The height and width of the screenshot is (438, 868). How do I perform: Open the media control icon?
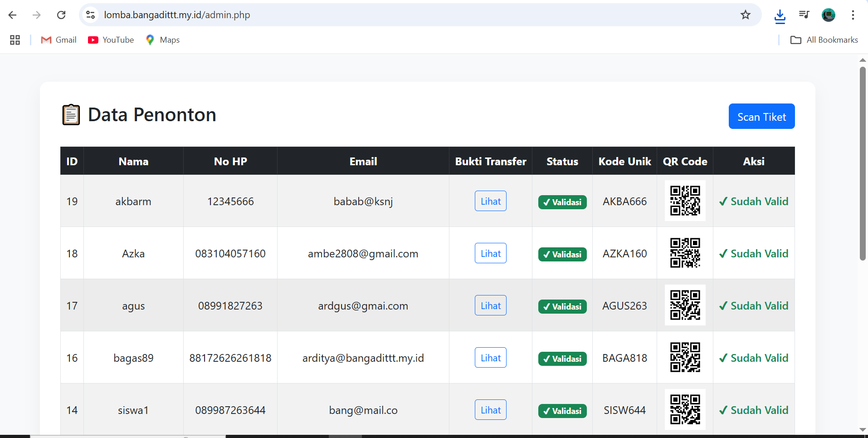804,15
